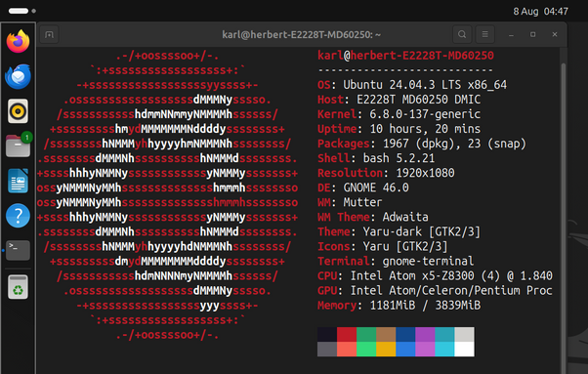Click the Uptime value 10 hours, 20 mins

[425, 129]
